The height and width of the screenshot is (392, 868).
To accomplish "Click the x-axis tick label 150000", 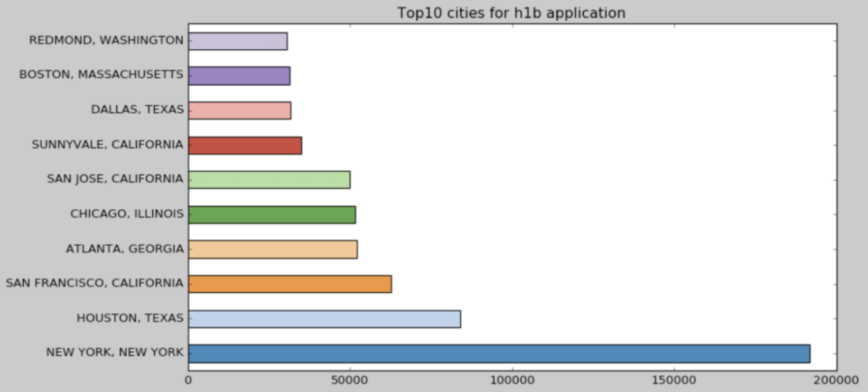I will [674, 380].
